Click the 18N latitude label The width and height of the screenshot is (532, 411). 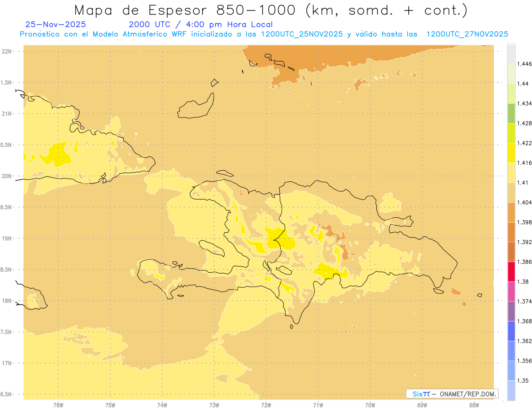coord(6,301)
